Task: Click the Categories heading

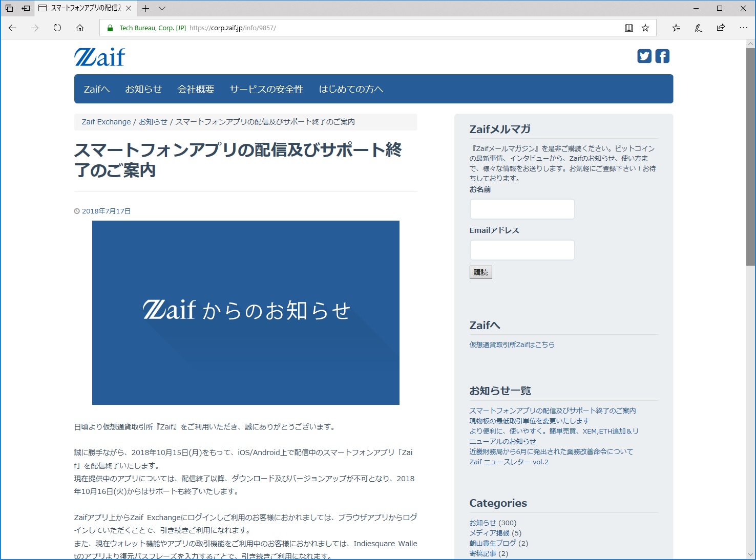Action: tap(498, 503)
